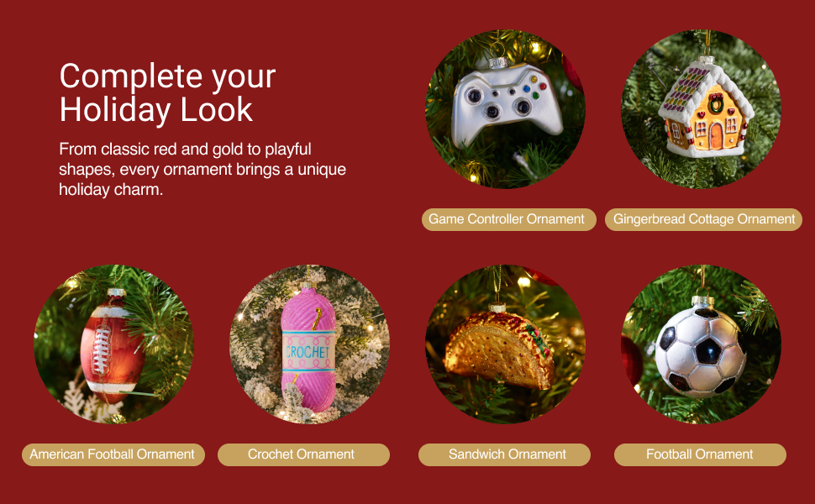
Task: Open the pink crochet yarn ornament image
Action: [310, 344]
